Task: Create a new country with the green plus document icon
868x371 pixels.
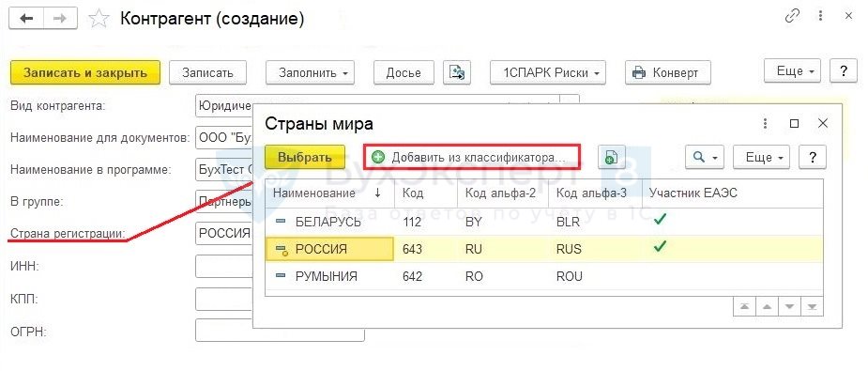Action: [611, 157]
